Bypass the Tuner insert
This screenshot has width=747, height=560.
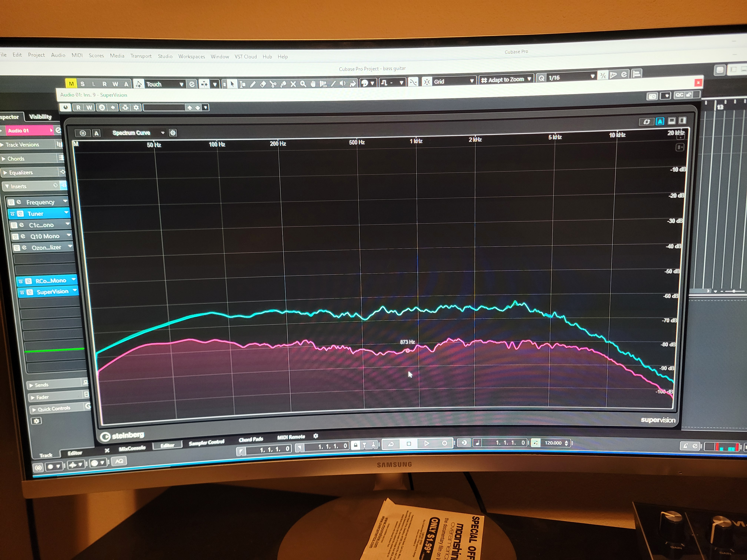[x=12, y=214]
